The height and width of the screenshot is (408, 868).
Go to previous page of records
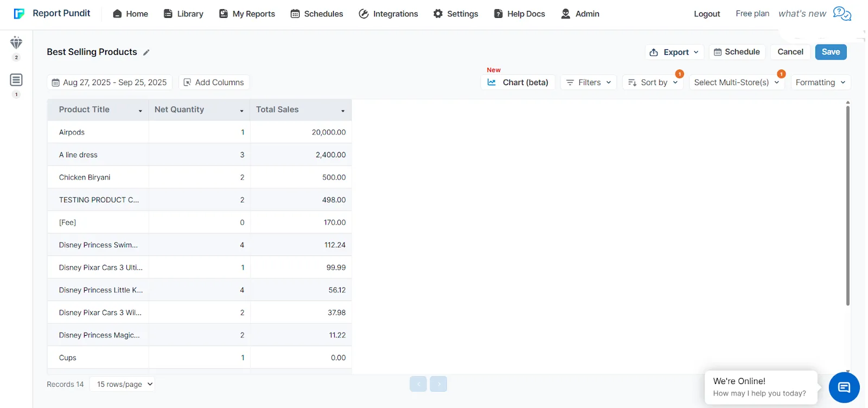(418, 384)
